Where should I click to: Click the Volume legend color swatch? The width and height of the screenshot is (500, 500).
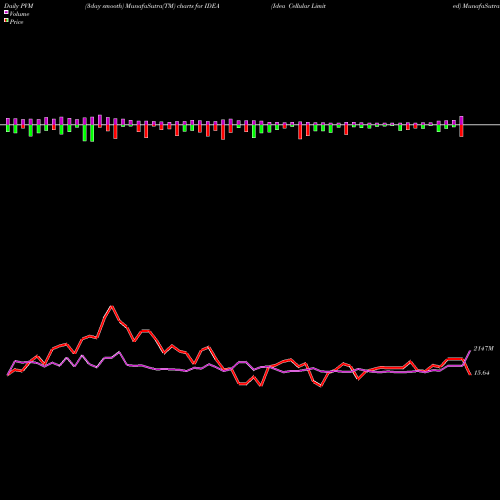point(6,12)
